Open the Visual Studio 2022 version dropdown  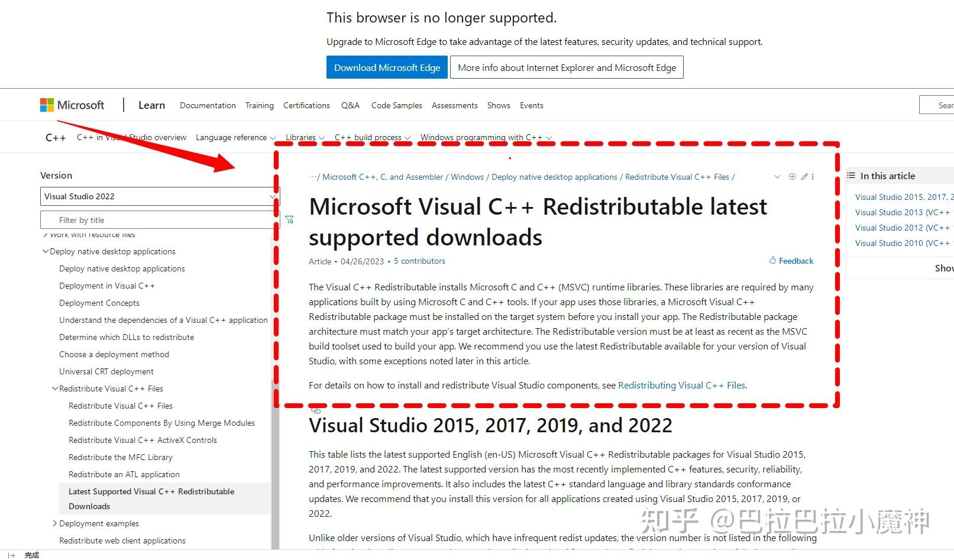pyautogui.click(x=160, y=196)
